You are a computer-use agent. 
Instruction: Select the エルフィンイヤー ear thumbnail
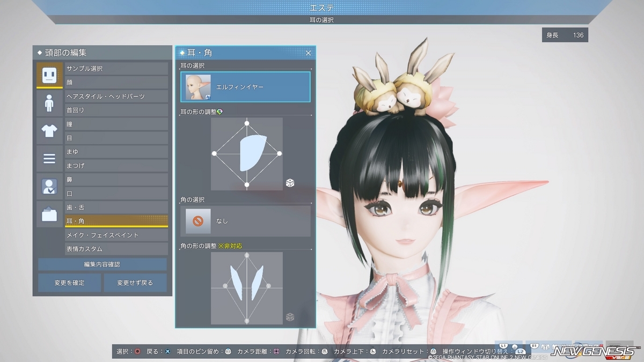coord(198,87)
